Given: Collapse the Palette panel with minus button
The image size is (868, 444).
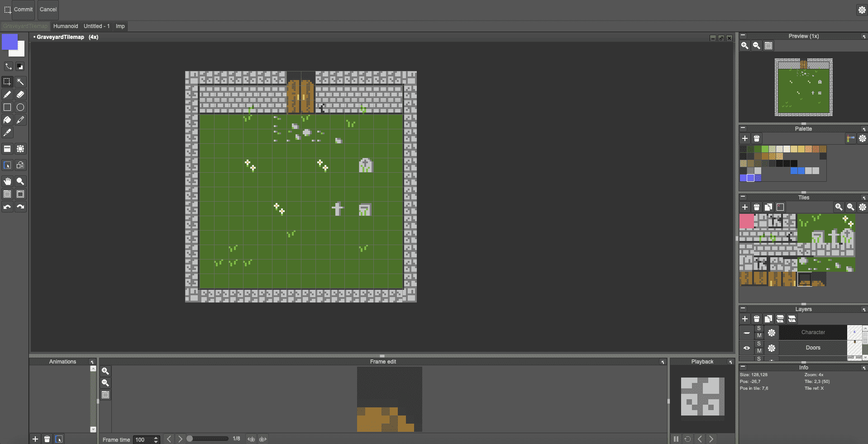Looking at the screenshot, I should [743, 128].
